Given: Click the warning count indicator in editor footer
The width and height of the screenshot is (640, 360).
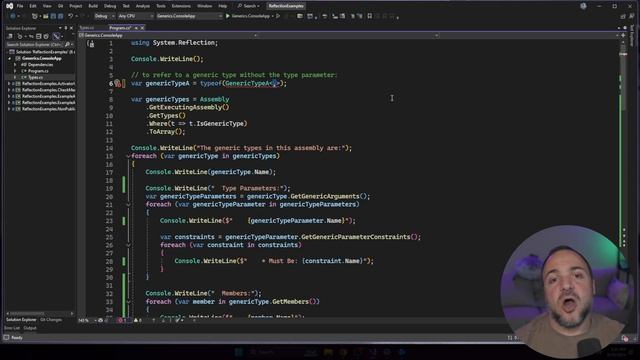Looking at the screenshot, I should pyautogui.click(x=138, y=320).
